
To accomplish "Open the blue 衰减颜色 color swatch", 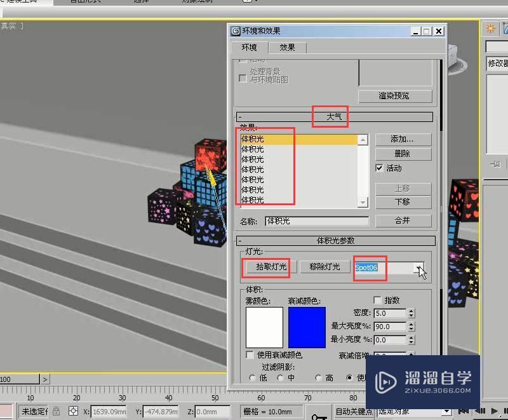I will coord(307,327).
